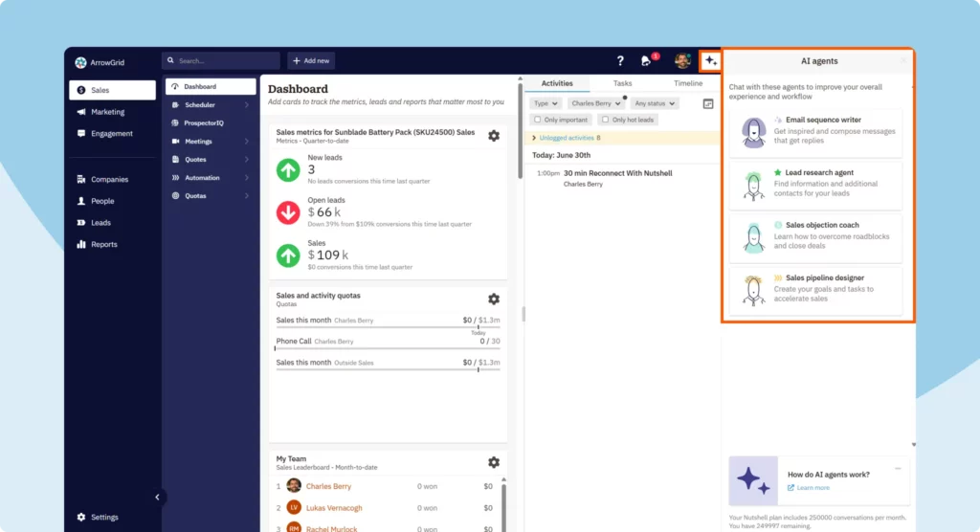Click the Learn more link
980x532 pixels.
click(813, 488)
